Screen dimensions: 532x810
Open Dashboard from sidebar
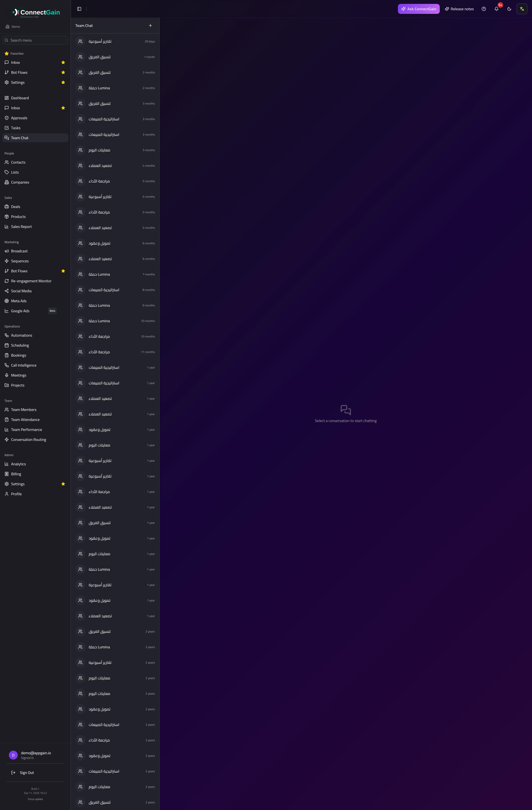[35, 98]
